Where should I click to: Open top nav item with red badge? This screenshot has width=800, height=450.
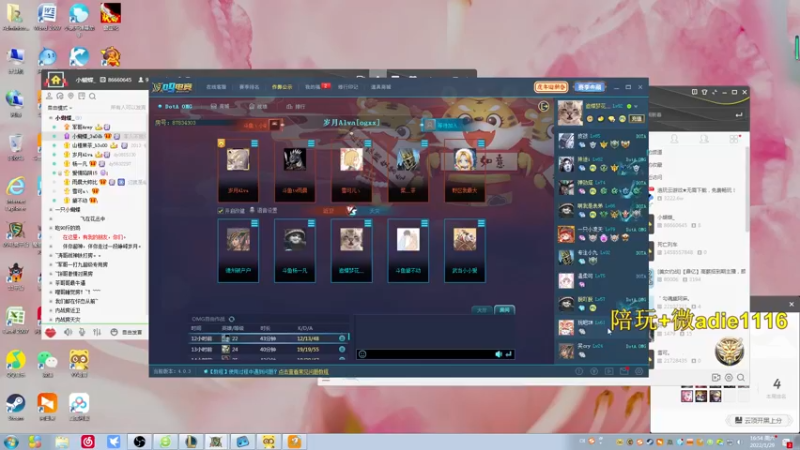click(x=316, y=87)
